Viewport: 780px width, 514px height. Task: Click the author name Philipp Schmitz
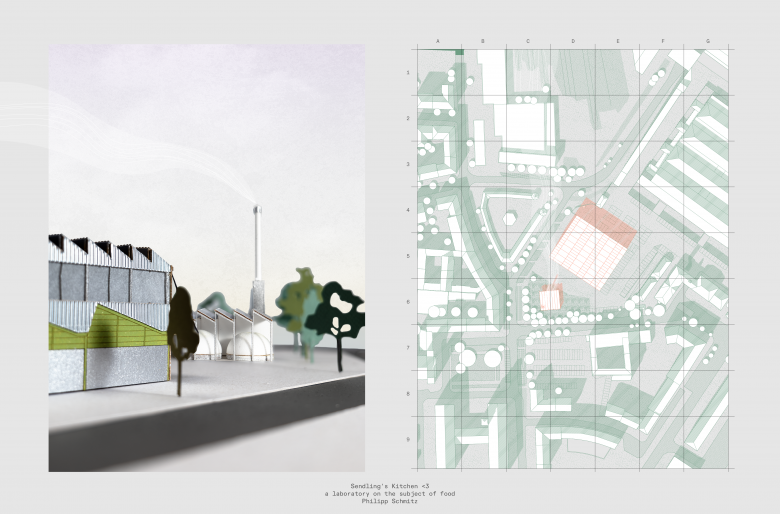point(389,499)
